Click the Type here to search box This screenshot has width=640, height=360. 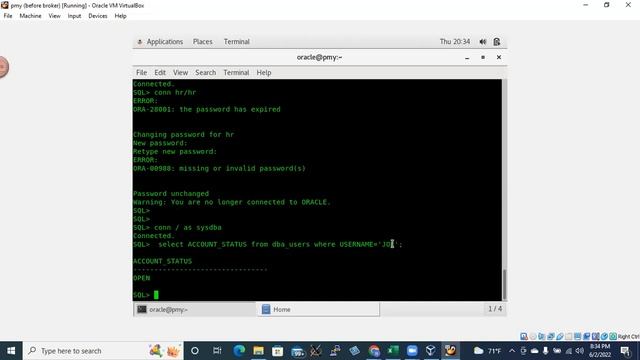(104, 351)
